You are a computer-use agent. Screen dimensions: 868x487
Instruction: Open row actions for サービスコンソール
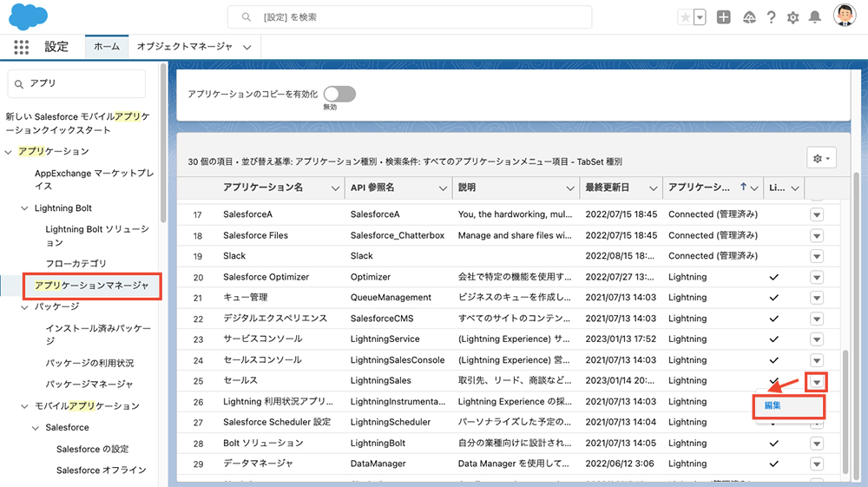(817, 339)
